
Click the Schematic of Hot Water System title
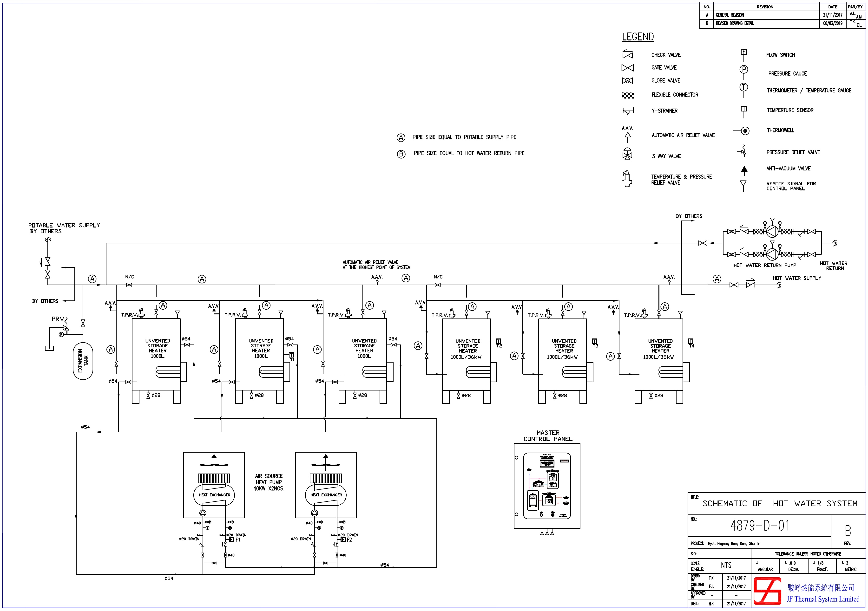click(x=780, y=503)
